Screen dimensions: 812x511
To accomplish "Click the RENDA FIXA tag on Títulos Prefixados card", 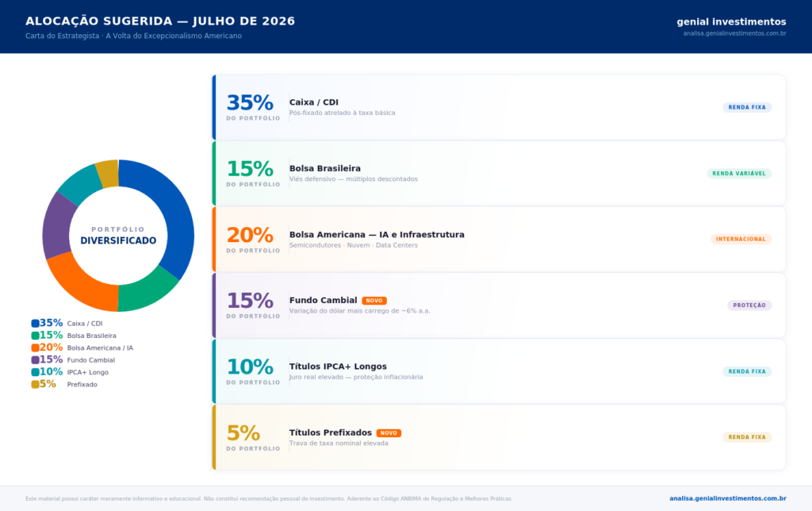I will click(747, 437).
